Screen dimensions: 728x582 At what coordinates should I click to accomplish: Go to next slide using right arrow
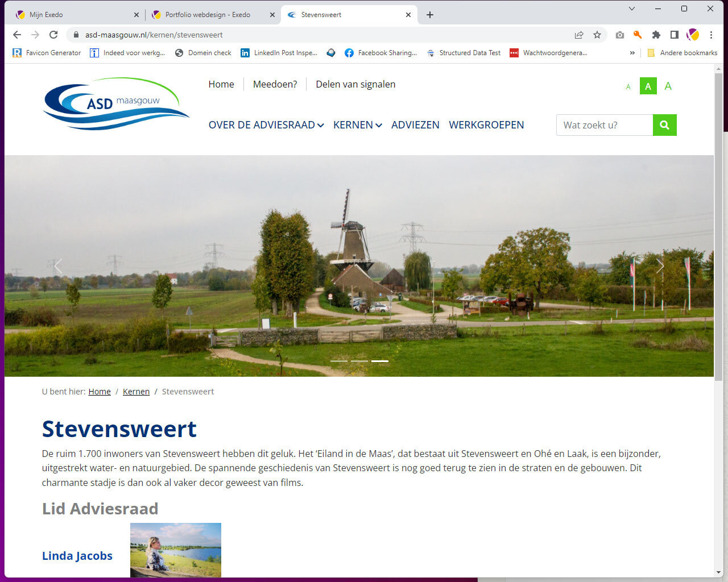[x=660, y=266]
